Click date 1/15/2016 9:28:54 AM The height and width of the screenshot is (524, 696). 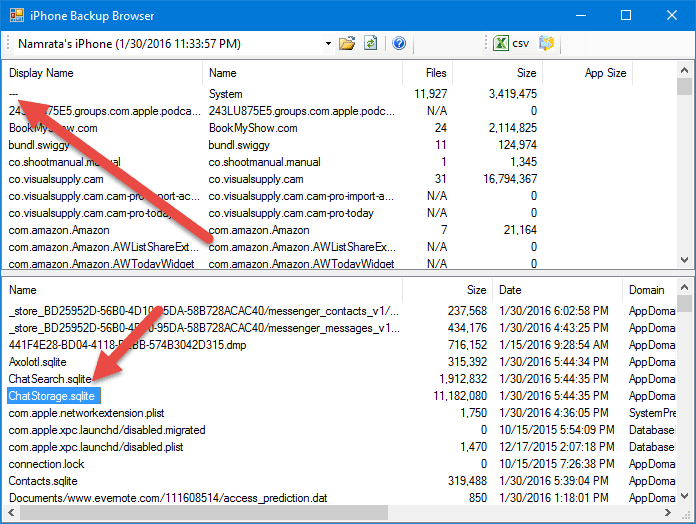click(x=554, y=345)
